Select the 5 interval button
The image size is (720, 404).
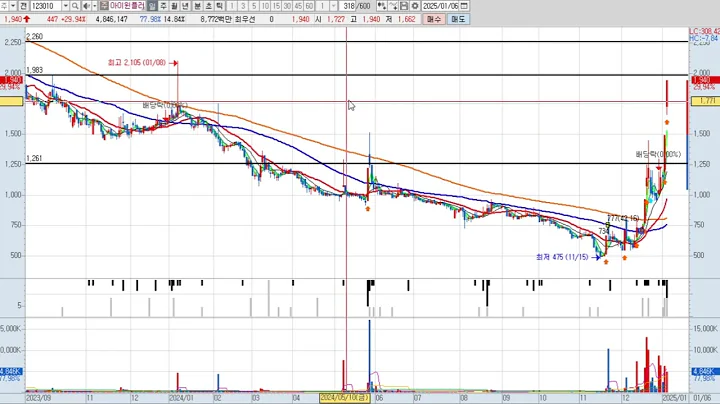click(x=254, y=6)
